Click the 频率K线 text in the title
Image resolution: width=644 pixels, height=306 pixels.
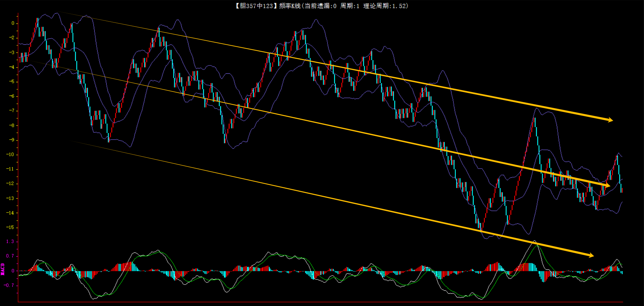(290, 6)
